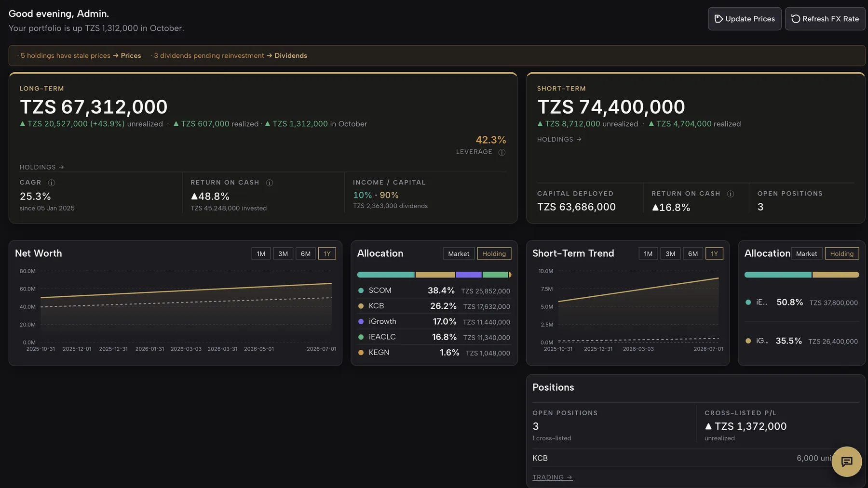868x488 pixels.
Task: Open the chat bubble widget
Action: pos(846,462)
